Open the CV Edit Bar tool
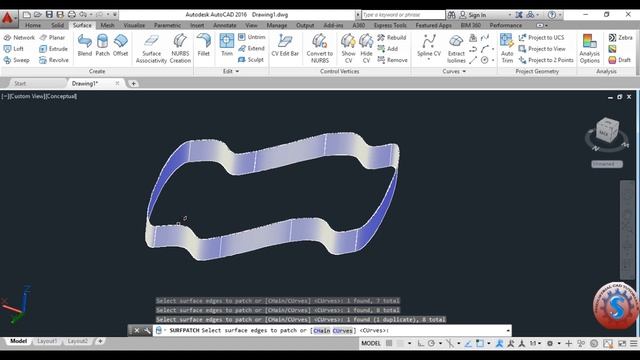The image size is (640, 360). click(x=285, y=45)
